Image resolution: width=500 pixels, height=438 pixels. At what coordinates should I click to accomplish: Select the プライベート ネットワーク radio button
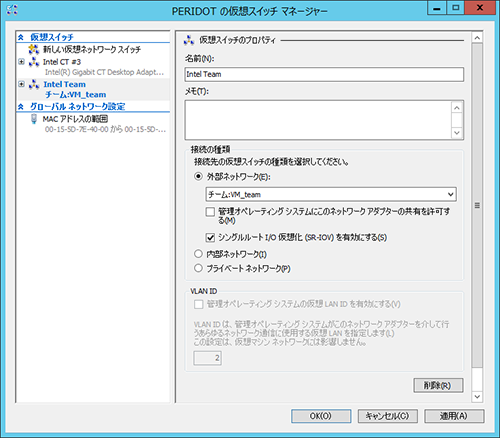tap(198, 268)
